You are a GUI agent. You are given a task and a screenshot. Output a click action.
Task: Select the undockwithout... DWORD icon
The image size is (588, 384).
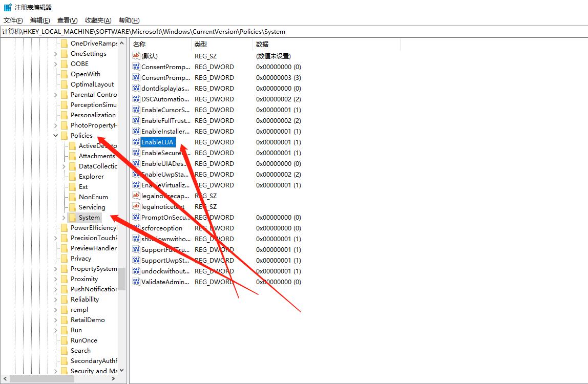point(136,271)
